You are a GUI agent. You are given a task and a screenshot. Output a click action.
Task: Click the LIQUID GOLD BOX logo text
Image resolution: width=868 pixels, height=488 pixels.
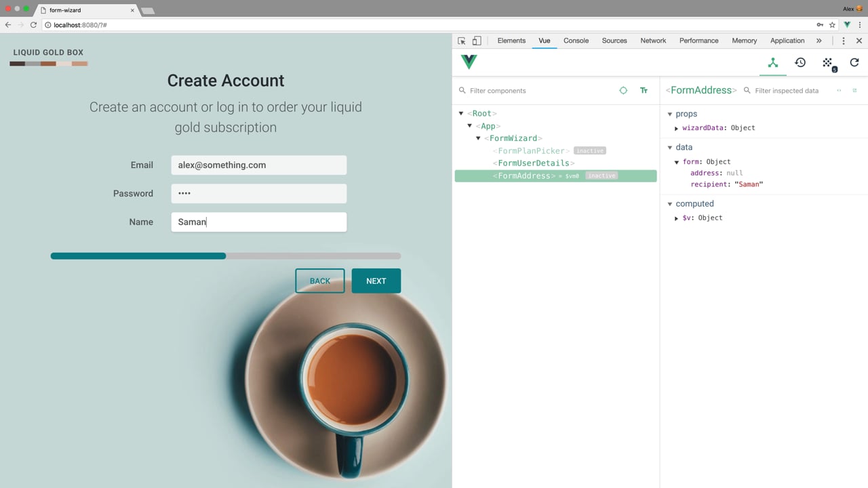[48, 52]
